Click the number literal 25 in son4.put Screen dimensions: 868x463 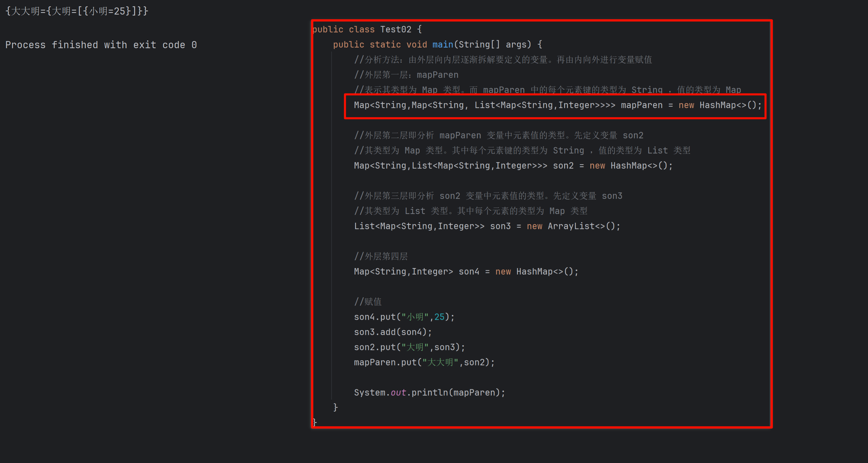tap(439, 317)
